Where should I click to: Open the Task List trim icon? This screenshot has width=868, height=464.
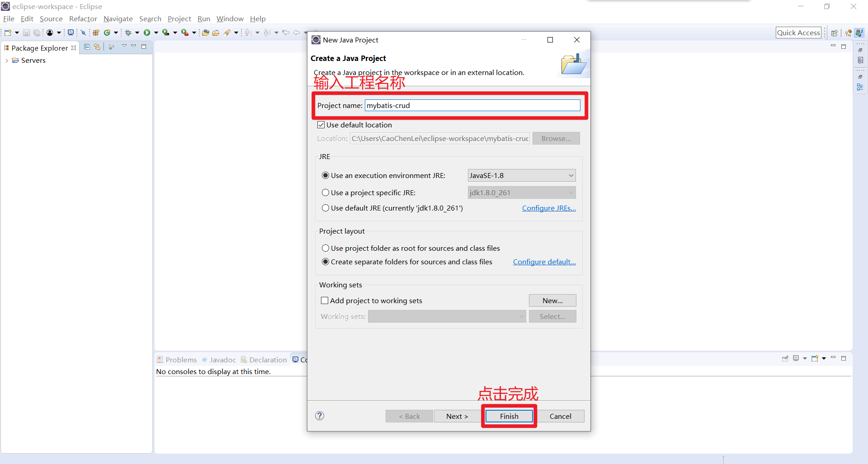[x=860, y=60]
